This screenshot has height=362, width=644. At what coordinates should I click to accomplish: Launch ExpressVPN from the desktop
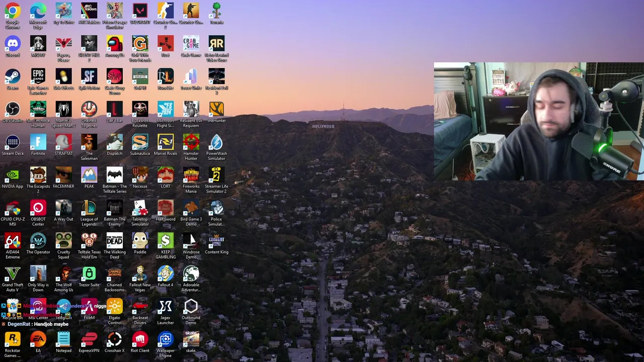89,339
